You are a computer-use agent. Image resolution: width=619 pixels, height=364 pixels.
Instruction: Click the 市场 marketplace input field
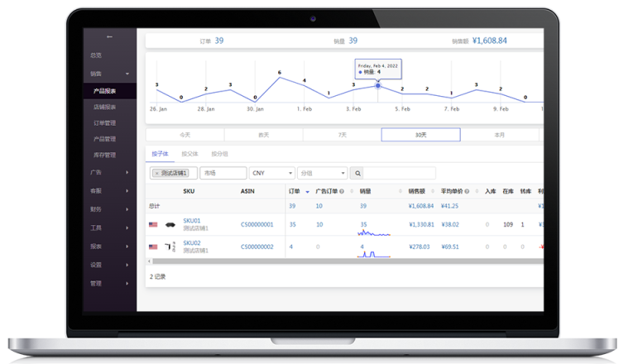[223, 174]
